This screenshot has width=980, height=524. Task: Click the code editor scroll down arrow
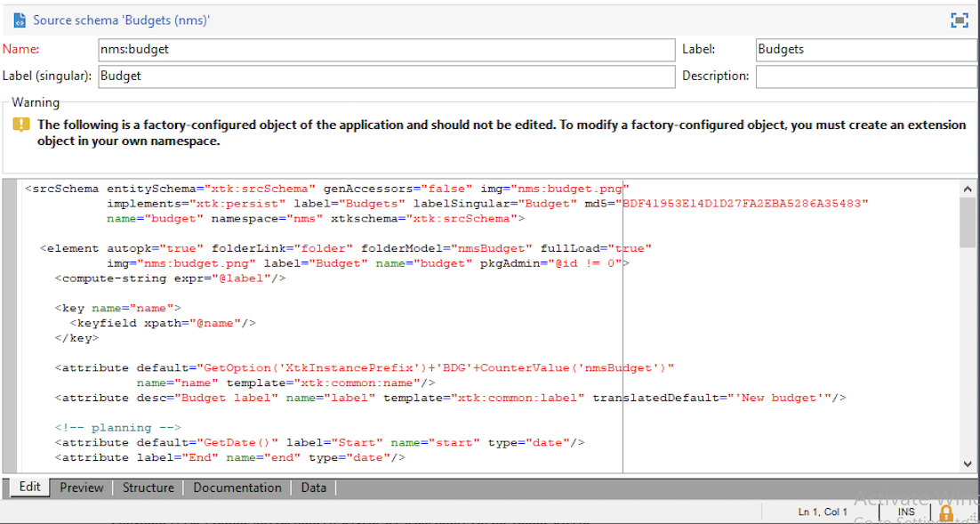968,464
